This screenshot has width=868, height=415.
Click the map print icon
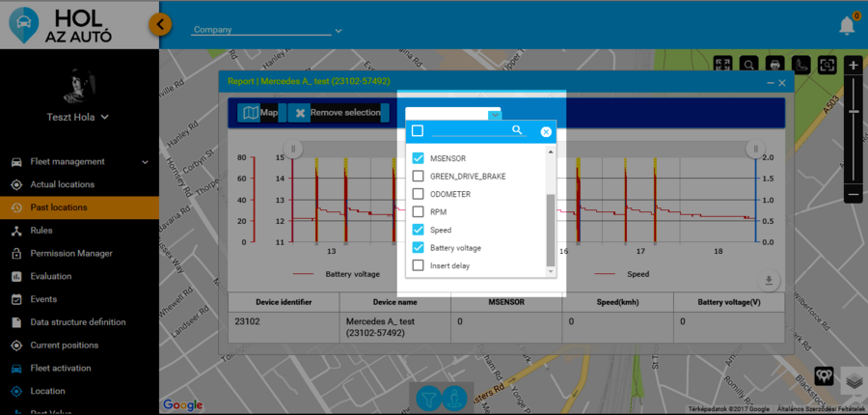click(x=773, y=65)
